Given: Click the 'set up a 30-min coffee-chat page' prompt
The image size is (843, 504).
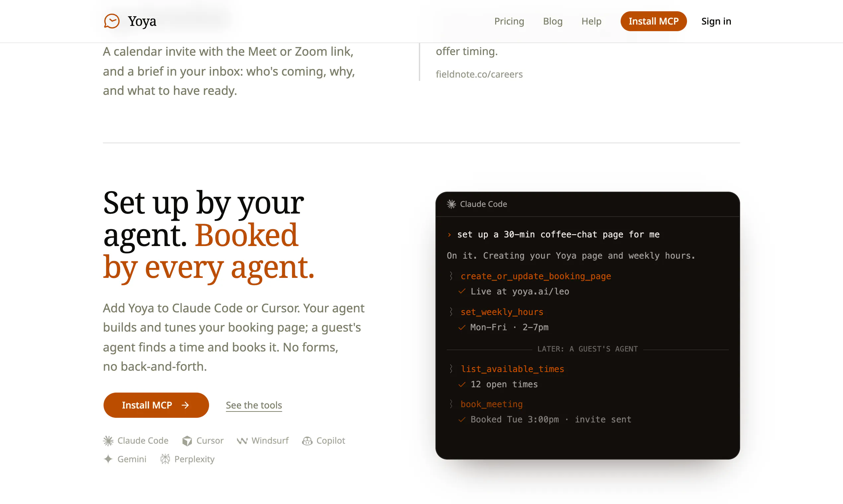Looking at the screenshot, I should pos(558,234).
